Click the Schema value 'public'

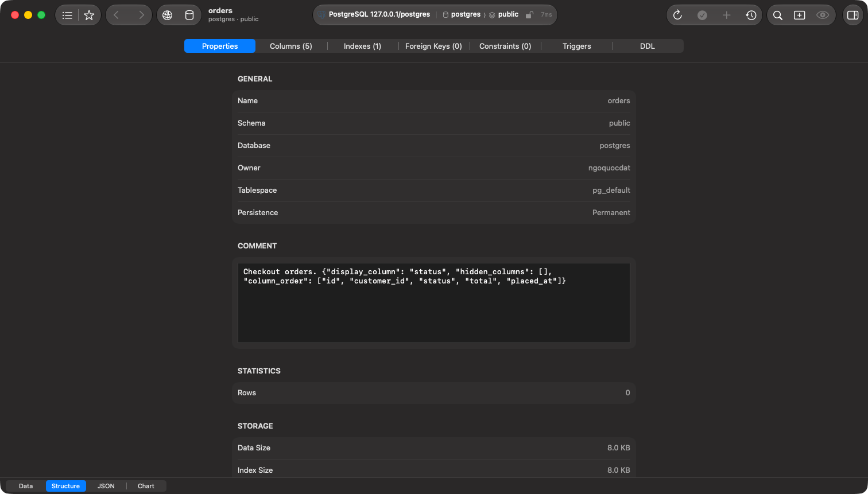click(x=619, y=123)
